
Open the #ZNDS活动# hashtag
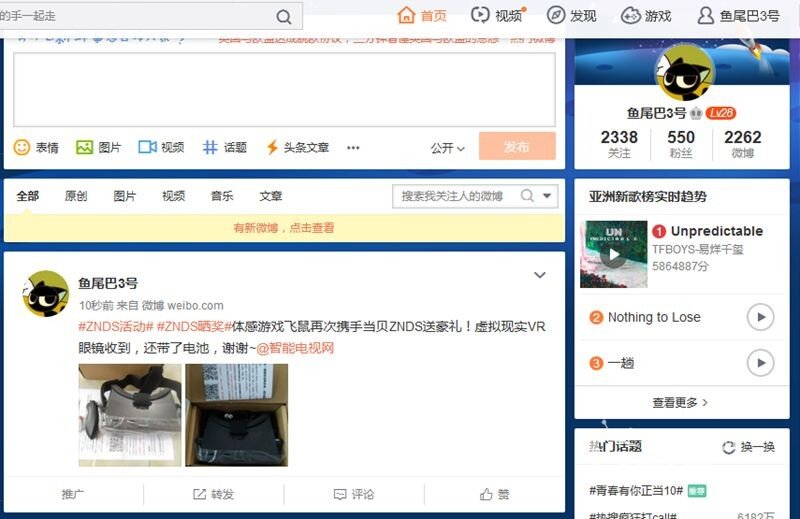(x=116, y=327)
